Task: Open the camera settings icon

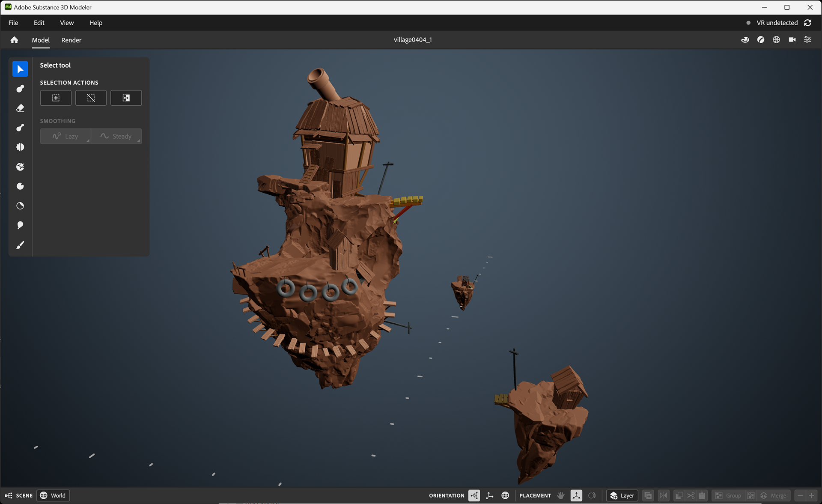Action: 792,40
